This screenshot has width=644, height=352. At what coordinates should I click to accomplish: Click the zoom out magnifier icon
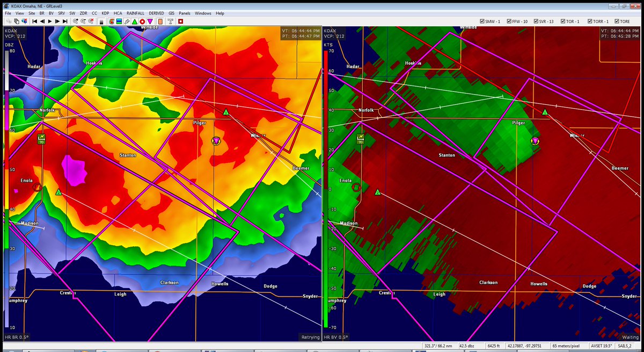(x=83, y=21)
